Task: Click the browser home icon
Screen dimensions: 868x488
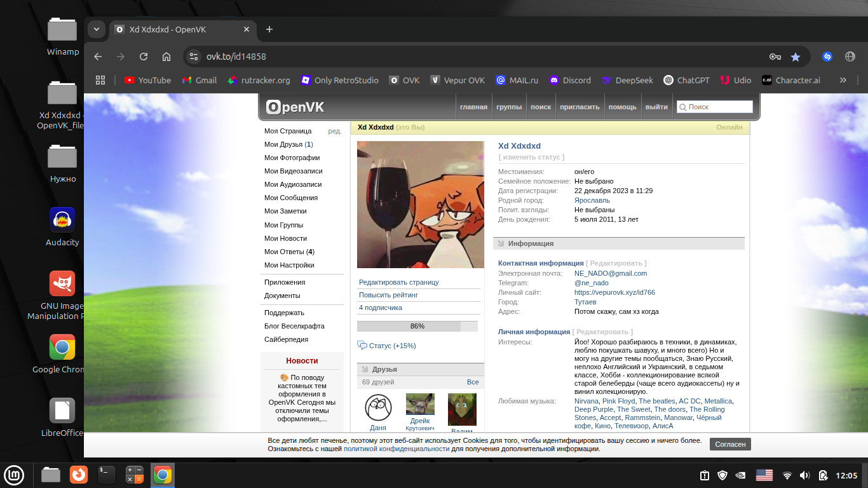Action: point(166,57)
